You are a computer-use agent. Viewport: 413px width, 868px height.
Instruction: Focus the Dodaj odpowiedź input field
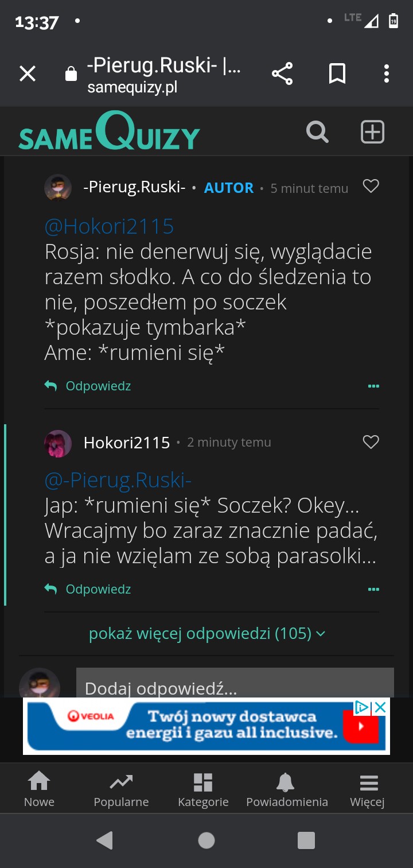[x=235, y=684]
